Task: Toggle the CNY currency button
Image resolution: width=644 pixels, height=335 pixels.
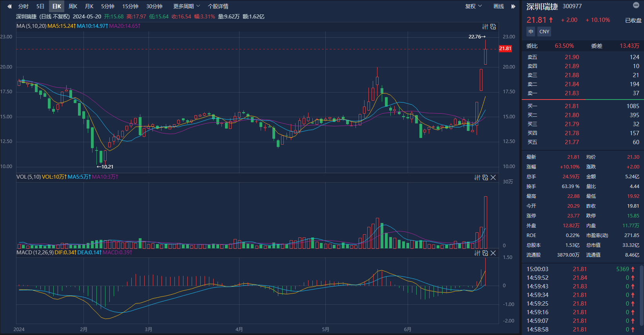Action: click(544, 32)
